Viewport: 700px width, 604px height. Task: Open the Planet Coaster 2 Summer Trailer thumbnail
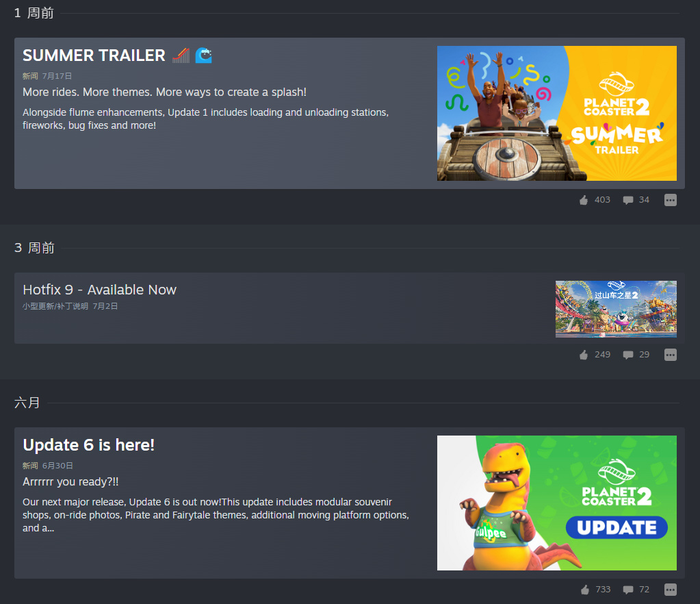pyautogui.click(x=557, y=114)
